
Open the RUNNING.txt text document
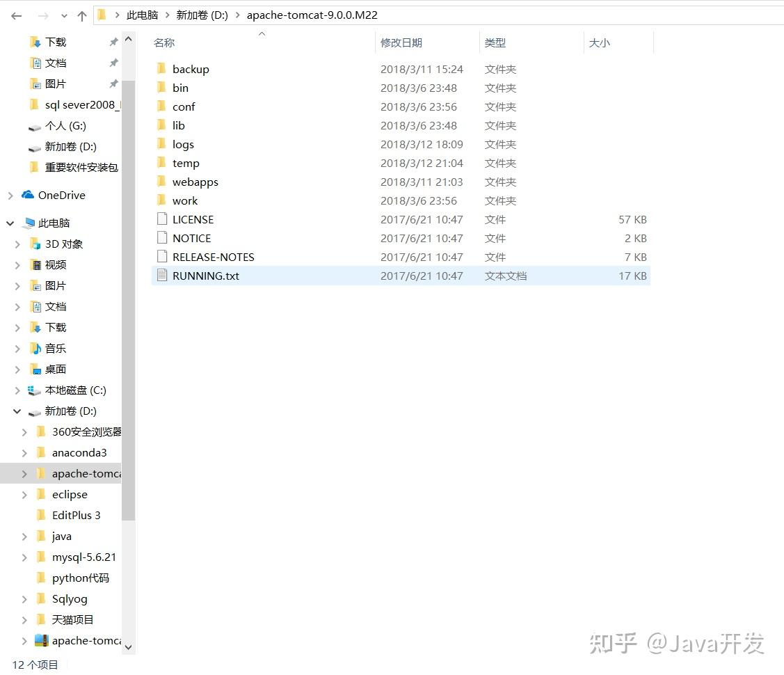[x=206, y=276]
